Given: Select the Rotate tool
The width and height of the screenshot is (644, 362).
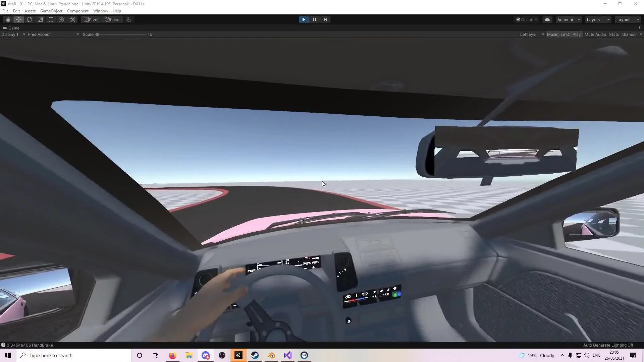Looking at the screenshot, I should (x=30, y=19).
